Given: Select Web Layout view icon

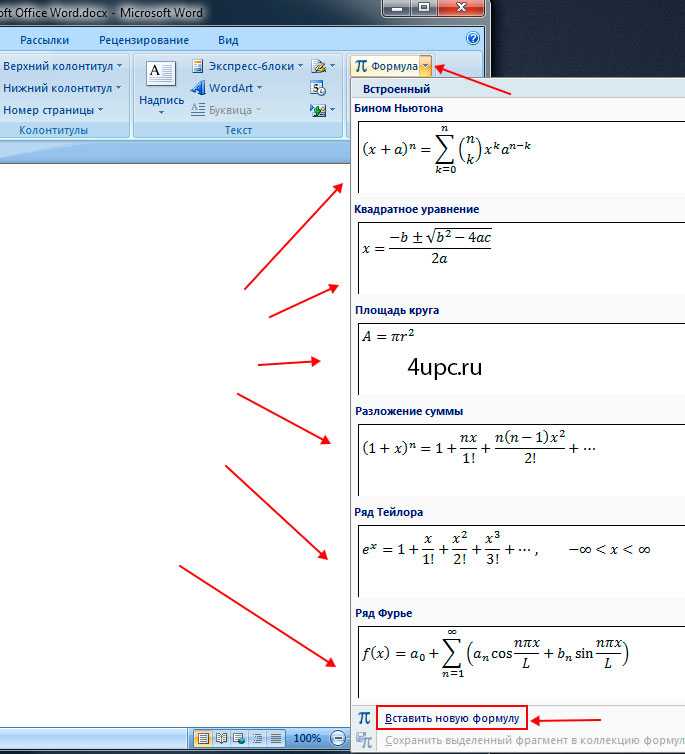Looking at the screenshot, I should 239,738.
